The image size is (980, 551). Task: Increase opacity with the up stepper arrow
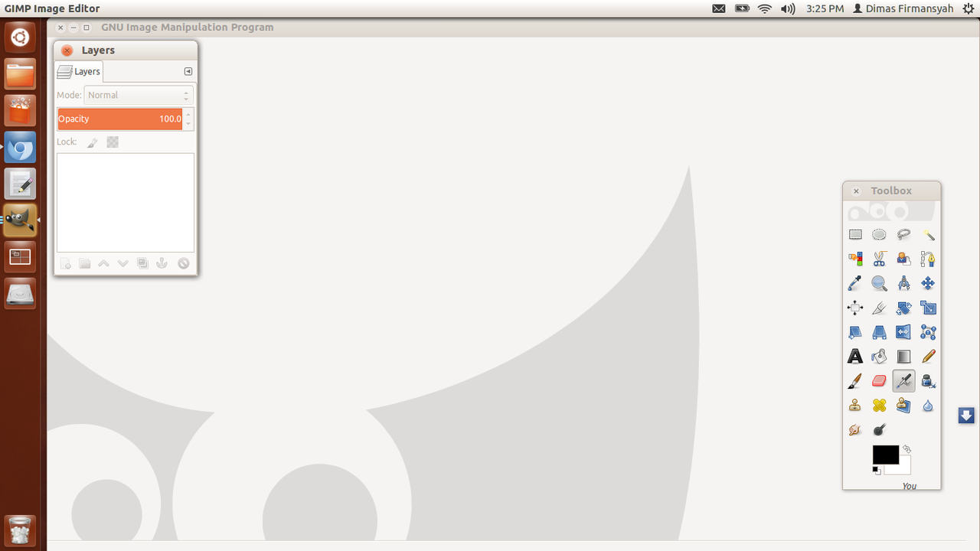tap(188, 114)
